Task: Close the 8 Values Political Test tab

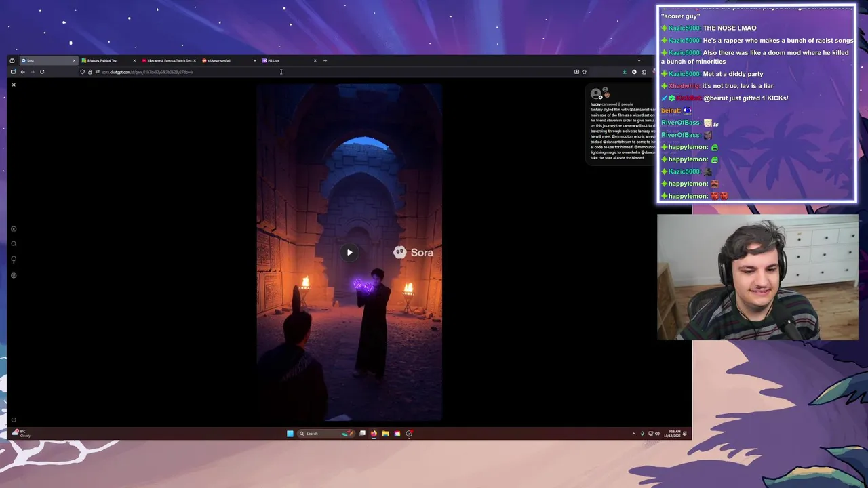Action: coord(134,60)
